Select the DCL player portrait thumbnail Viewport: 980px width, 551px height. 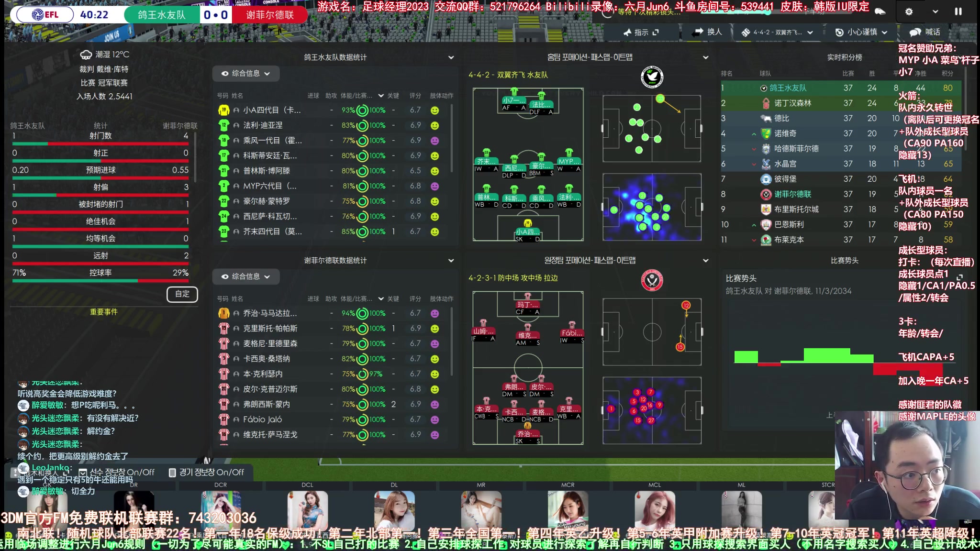tap(307, 510)
